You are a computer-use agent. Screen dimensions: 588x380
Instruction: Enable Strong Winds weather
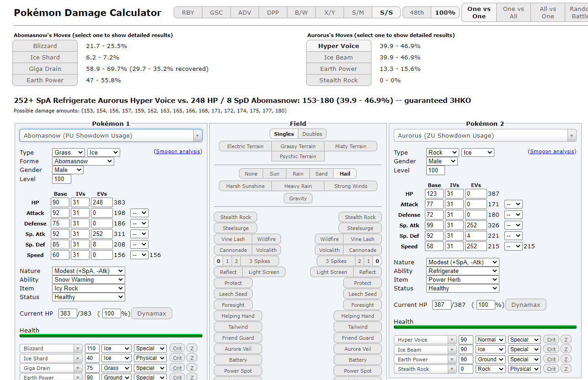point(351,186)
